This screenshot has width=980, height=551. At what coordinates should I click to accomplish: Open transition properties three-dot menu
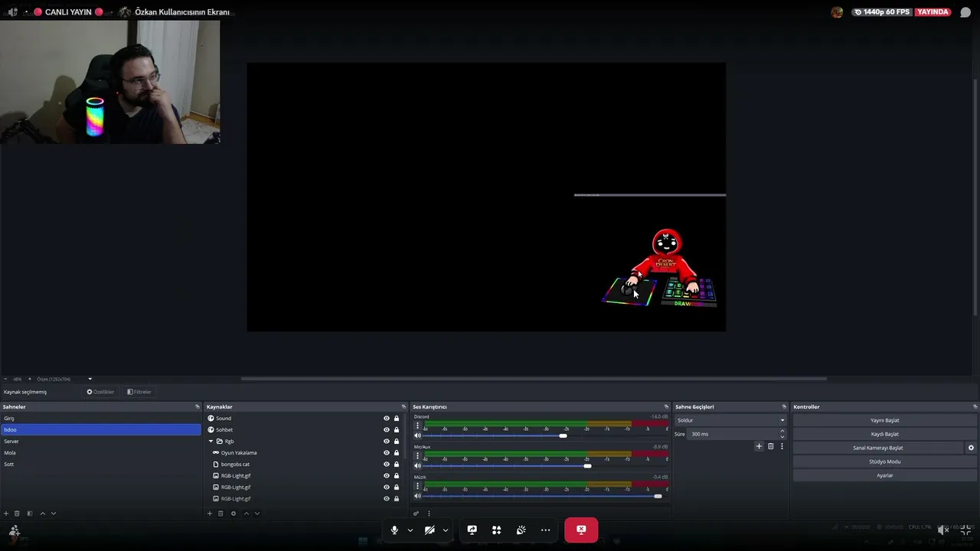click(x=782, y=446)
